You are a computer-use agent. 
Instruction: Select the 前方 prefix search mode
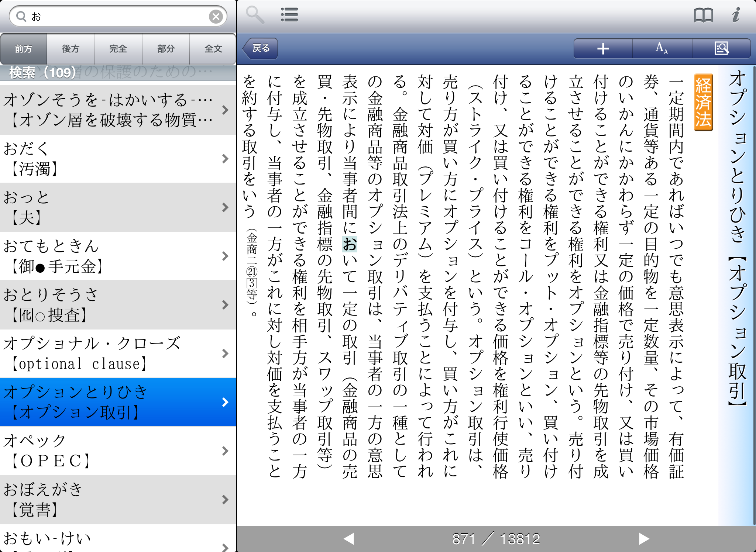click(24, 49)
